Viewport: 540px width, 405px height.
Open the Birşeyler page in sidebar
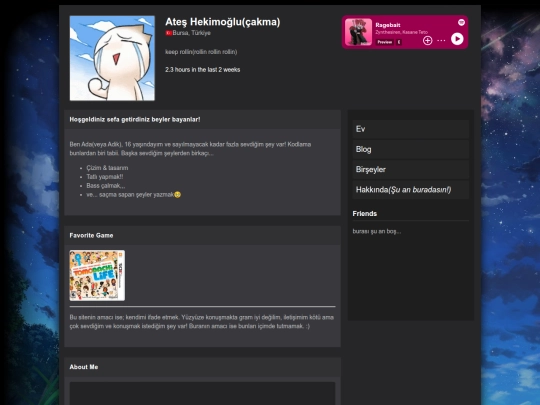click(x=411, y=169)
